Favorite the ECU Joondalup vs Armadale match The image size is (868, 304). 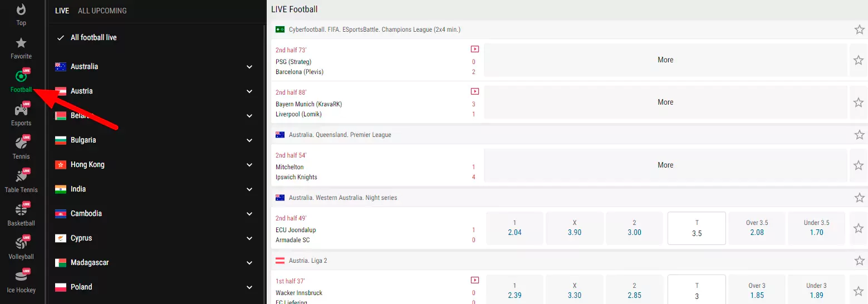(x=859, y=228)
